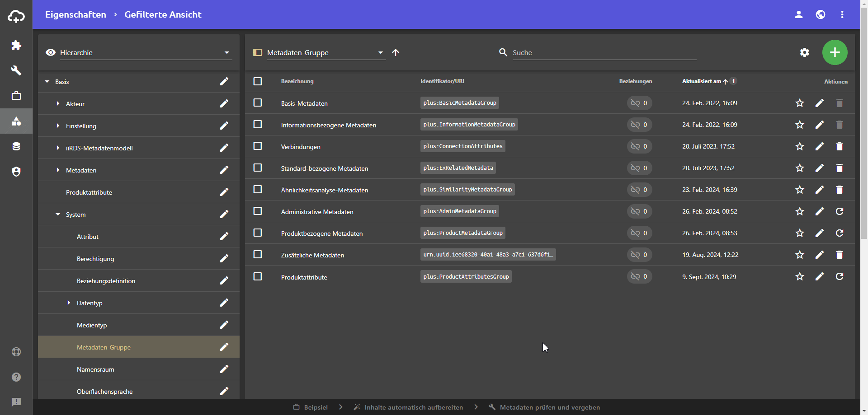The width and height of the screenshot is (868, 415).
Task: Go to Eigenschaften breadcrumb
Action: pos(75,14)
